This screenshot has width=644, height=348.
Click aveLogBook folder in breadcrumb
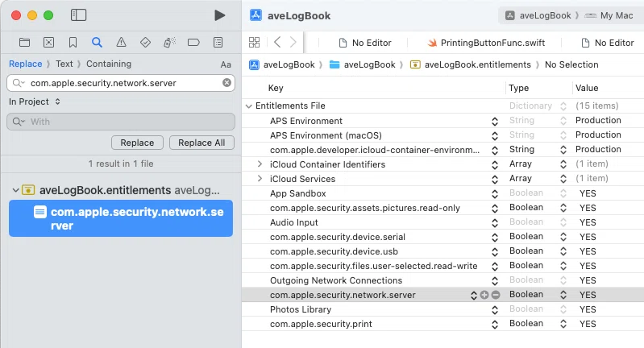point(363,64)
